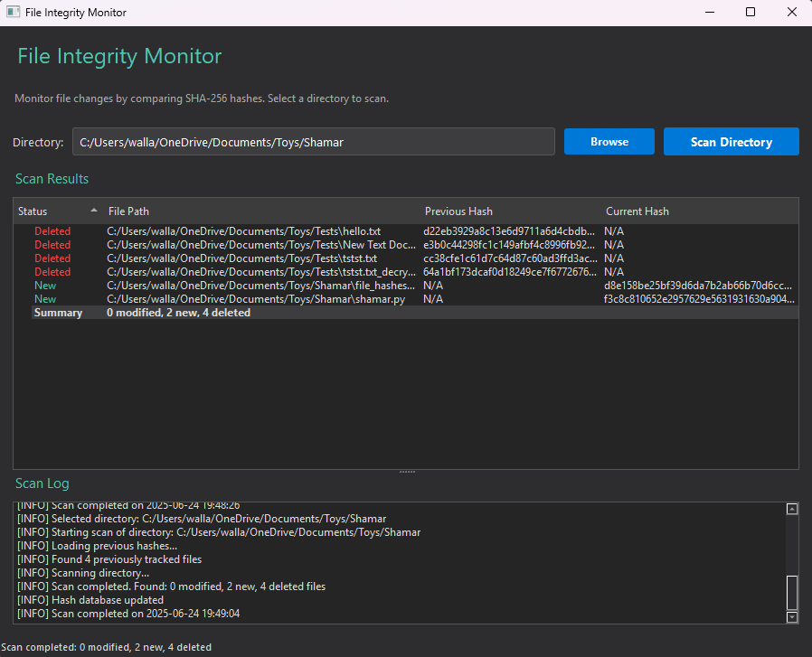Select the Deleted hello.txt row status
Screen dimensions: 812x657
[x=52, y=231]
